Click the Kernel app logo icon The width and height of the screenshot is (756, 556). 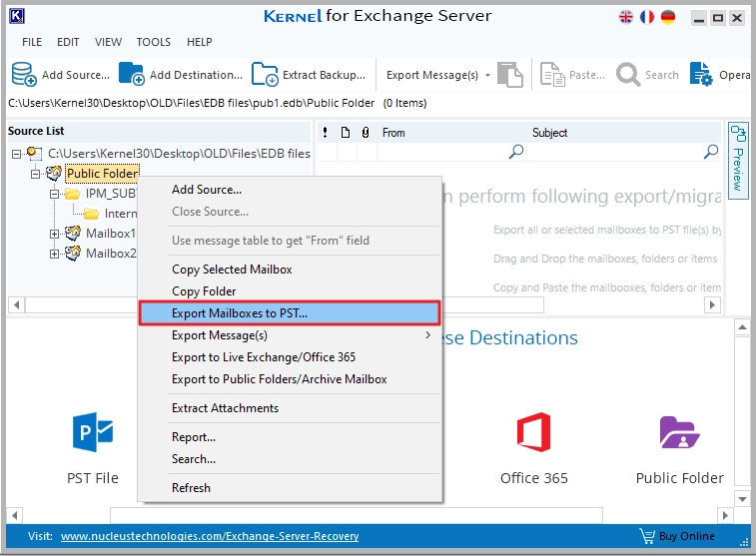tap(17, 16)
